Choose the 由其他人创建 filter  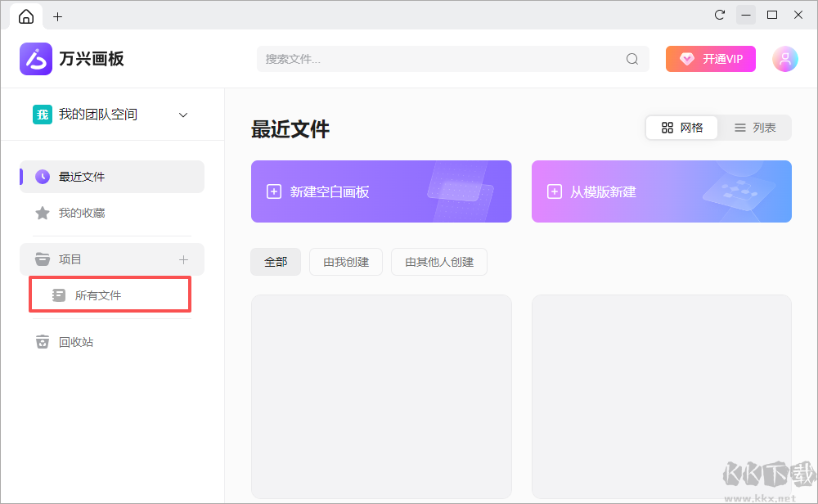pos(438,261)
